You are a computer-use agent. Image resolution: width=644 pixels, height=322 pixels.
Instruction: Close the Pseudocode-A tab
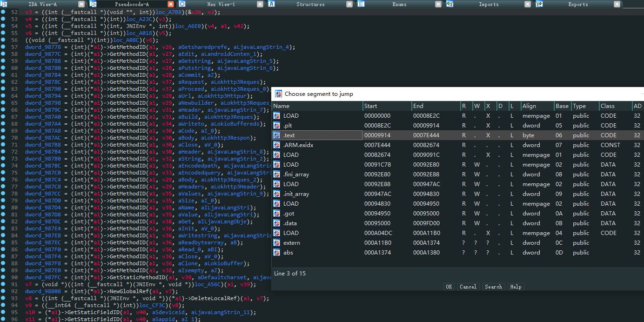click(x=171, y=4)
